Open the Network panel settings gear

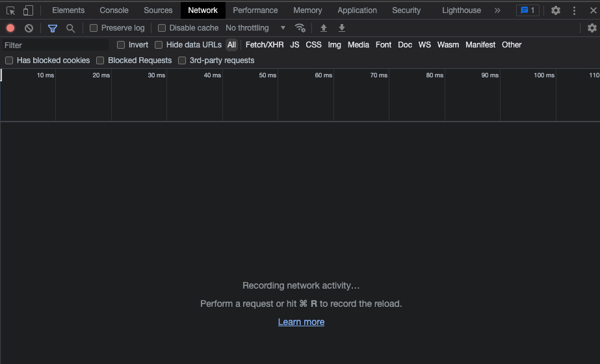(x=592, y=28)
